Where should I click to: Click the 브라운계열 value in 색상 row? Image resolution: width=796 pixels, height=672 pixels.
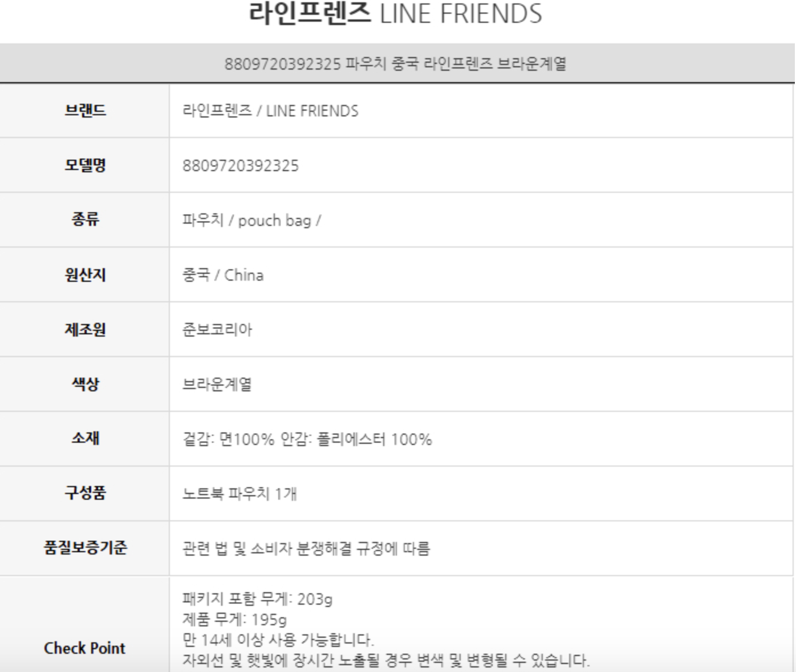(x=217, y=384)
